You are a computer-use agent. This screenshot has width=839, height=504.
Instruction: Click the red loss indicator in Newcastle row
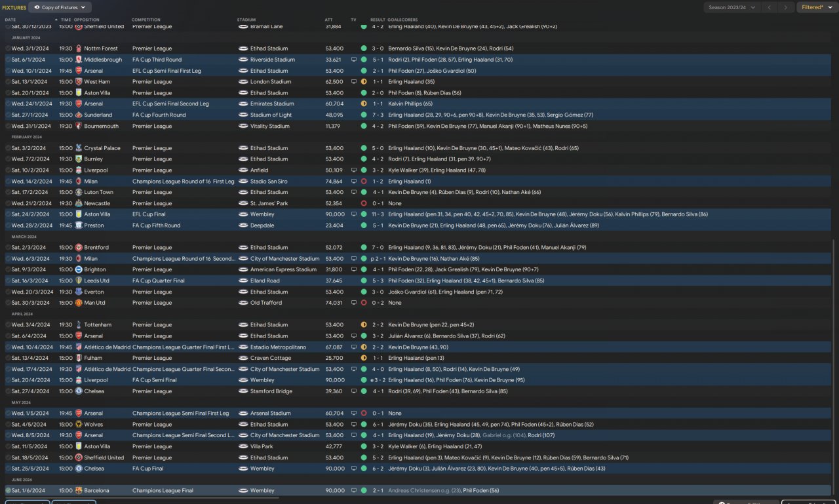pyautogui.click(x=364, y=203)
